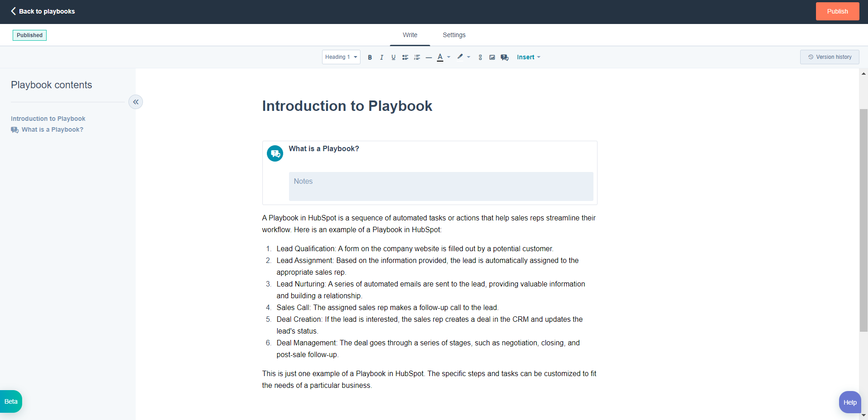Open the Insert menu
Image resolution: width=868 pixels, height=420 pixels.
click(x=528, y=57)
